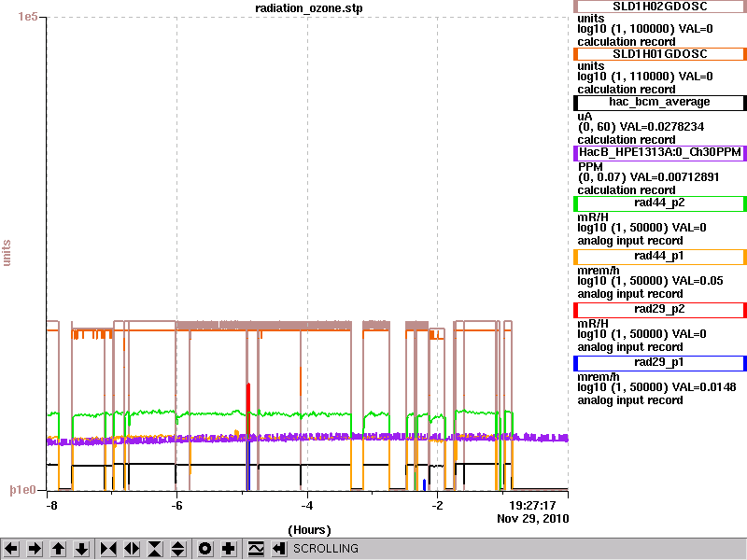Select the SLD1H01GDOSC curve legend
The width and height of the screenshot is (747, 560).
click(x=660, y=54)
